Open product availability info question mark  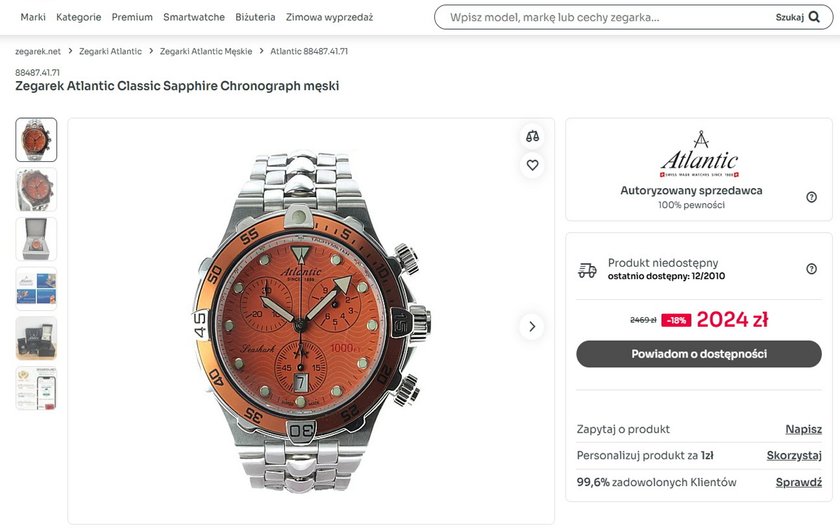[x=811, y=269]
